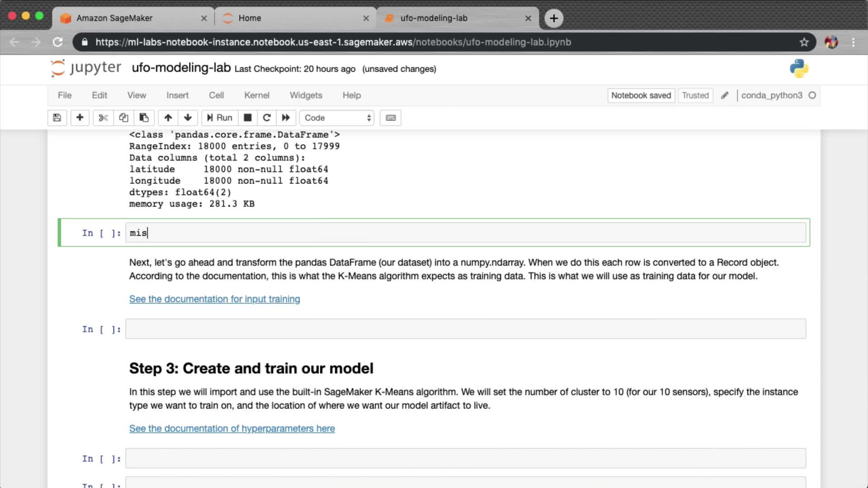Restart the kernel icon
Screen dimensions: 868x488
[x=267, y=118]
